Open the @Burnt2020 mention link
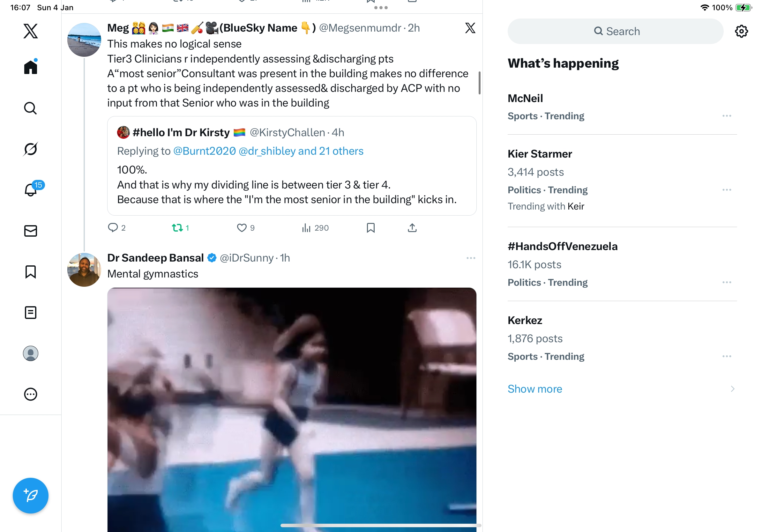 click(205, 151)
